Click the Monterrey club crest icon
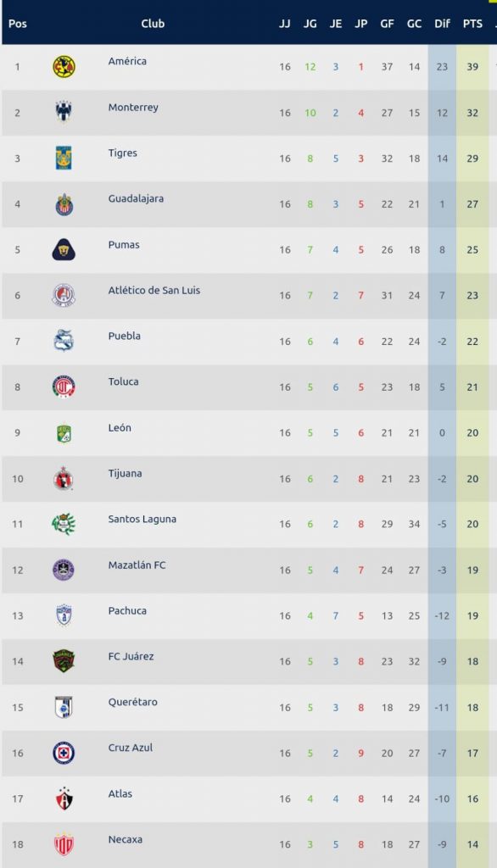The width and height of the screenshot is (497, 868). [x=64, y=113]
